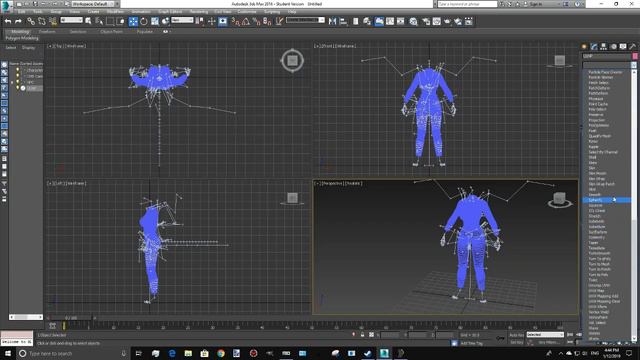Toggle the Selection Lock padlock
Image resolution: width=640 pixels, height=360 pixels.
(362, 335)
